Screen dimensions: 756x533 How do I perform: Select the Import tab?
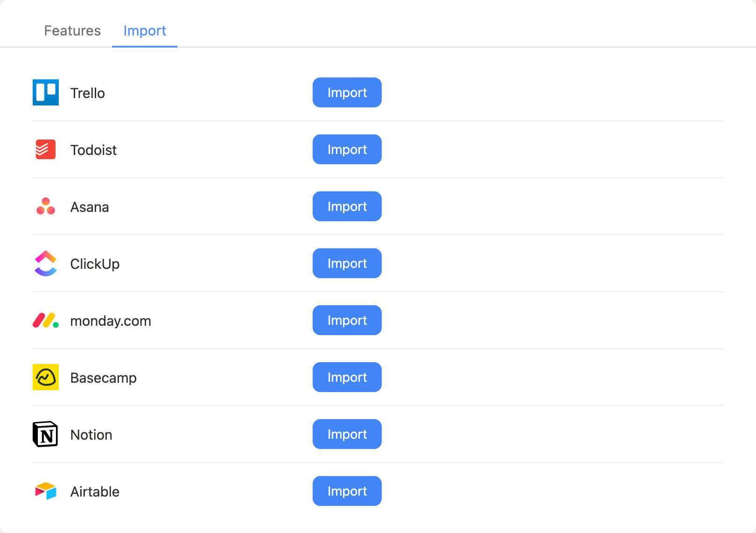pos(145,30)
